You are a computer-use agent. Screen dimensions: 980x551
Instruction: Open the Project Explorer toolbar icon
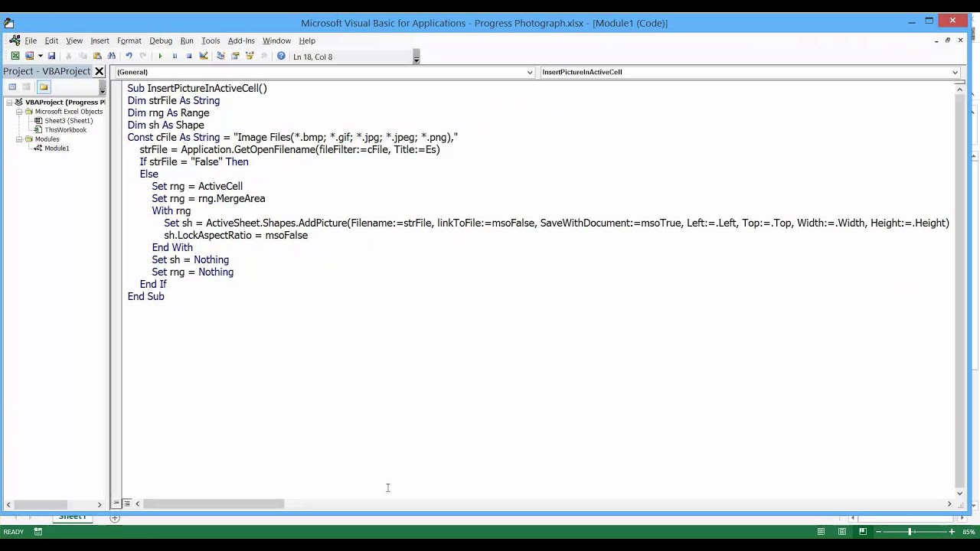(220, 56)
